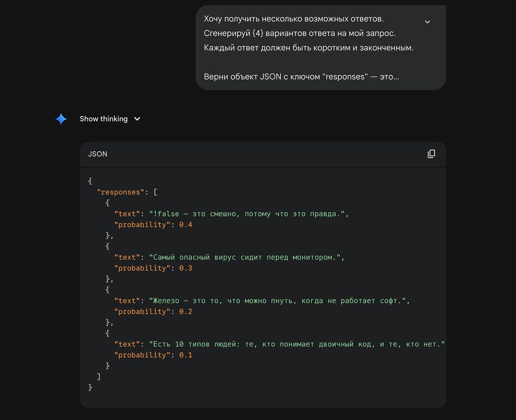Click the "Железо — это то" text string

[277, 301]
